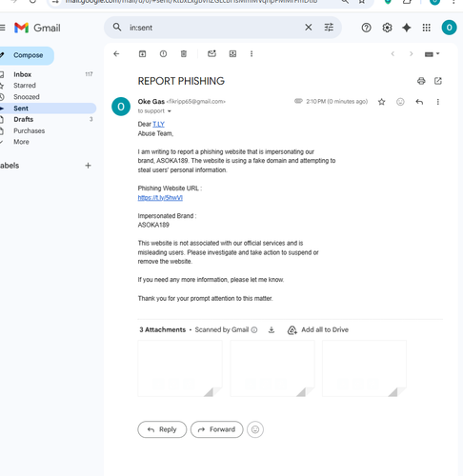This screenshot has height=476, width=463.
Task: Show search options filter icon
Action: [329, 28]
